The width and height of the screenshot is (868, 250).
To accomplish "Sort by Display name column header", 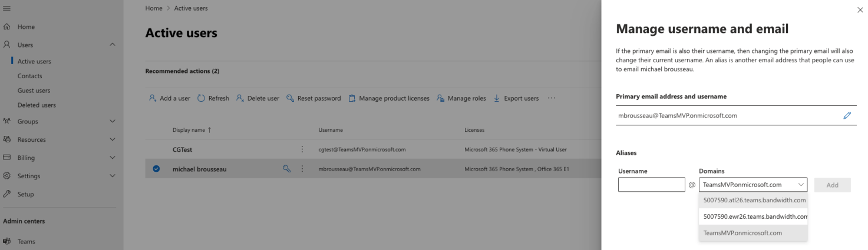I will pyautogui.click(x=192, y=129).
